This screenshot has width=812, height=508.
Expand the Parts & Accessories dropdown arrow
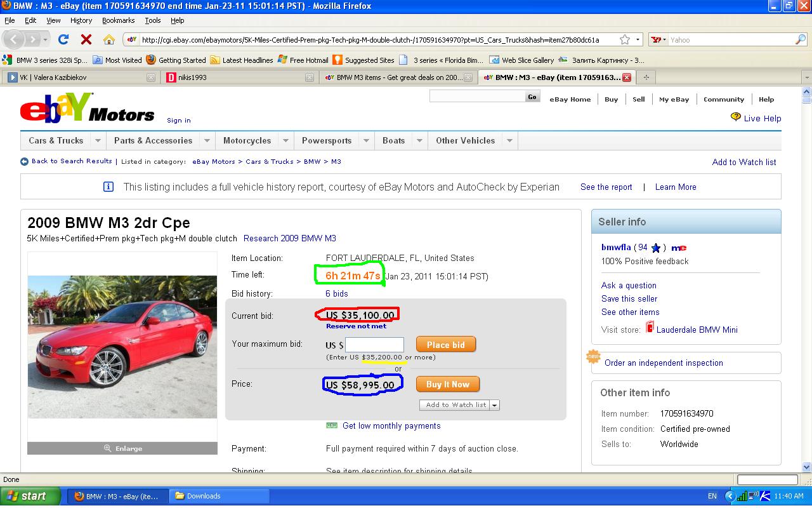207,140
